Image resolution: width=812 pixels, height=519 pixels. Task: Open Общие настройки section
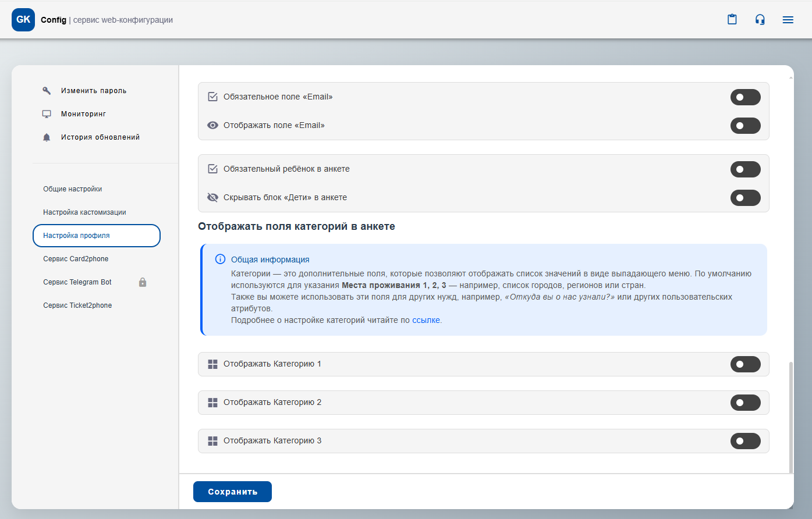[73, 189]
